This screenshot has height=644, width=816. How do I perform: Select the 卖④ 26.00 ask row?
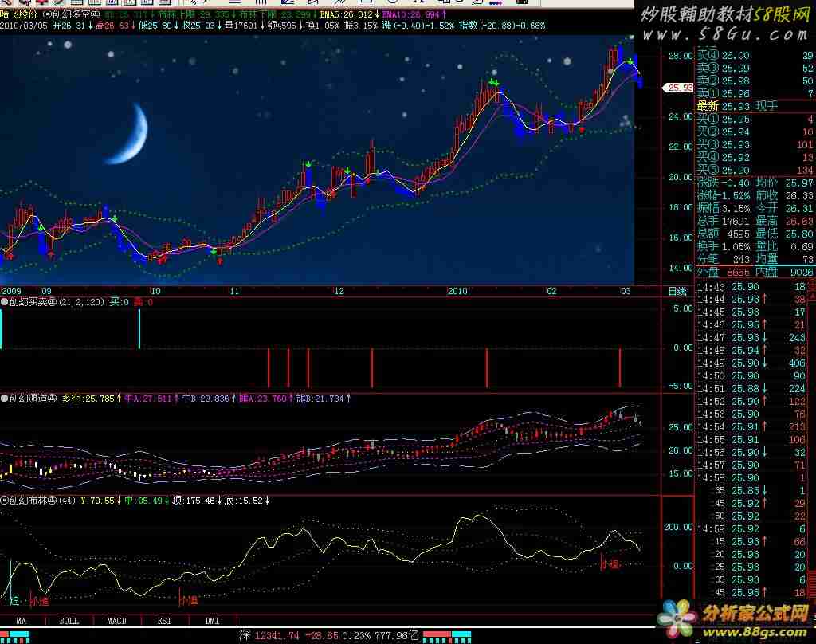[755, 55]
